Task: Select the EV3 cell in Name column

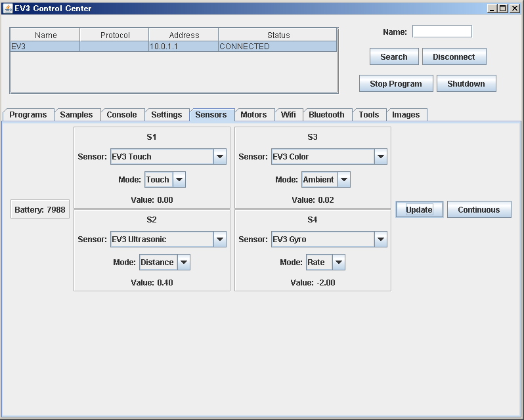Action: pyautogui.click(x=45, y=47)
